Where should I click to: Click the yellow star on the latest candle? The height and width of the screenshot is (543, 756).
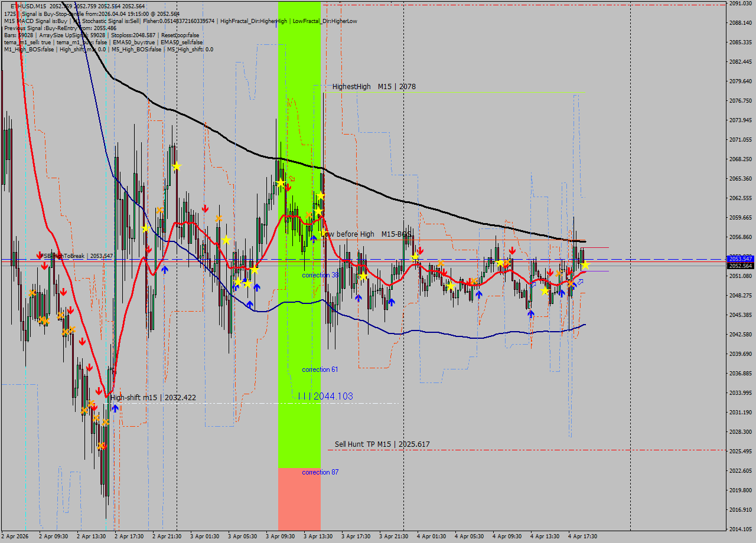(585, 266)
